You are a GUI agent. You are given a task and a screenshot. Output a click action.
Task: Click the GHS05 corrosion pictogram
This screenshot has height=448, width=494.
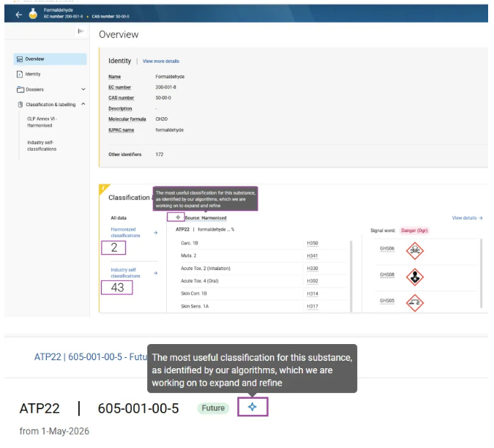click(415, 302)
